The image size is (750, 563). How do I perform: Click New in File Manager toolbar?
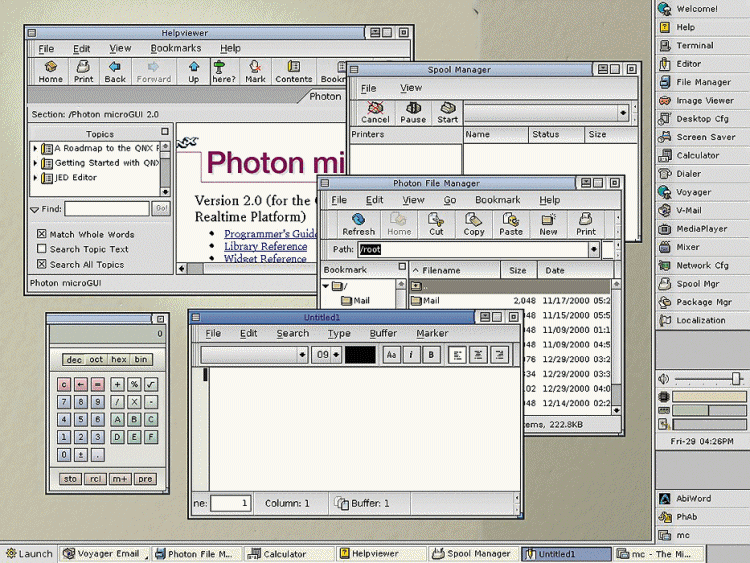pyautogui.click(x=548, y=224)
